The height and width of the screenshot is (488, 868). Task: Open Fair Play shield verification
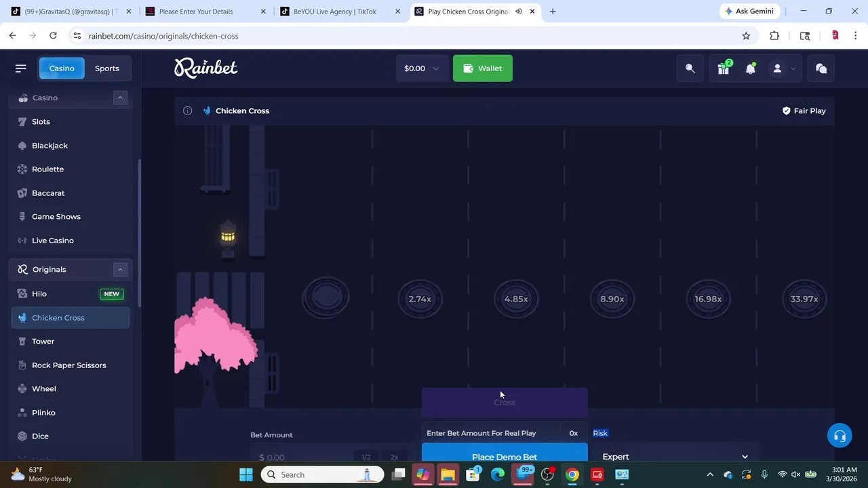point(804,110)
